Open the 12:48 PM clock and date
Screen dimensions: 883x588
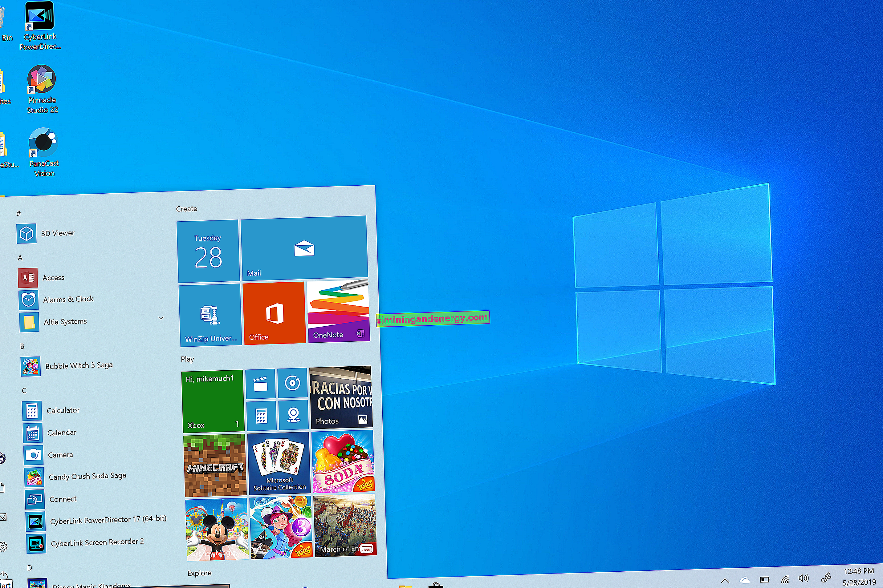pyautogui.click(x=859, y=577)
